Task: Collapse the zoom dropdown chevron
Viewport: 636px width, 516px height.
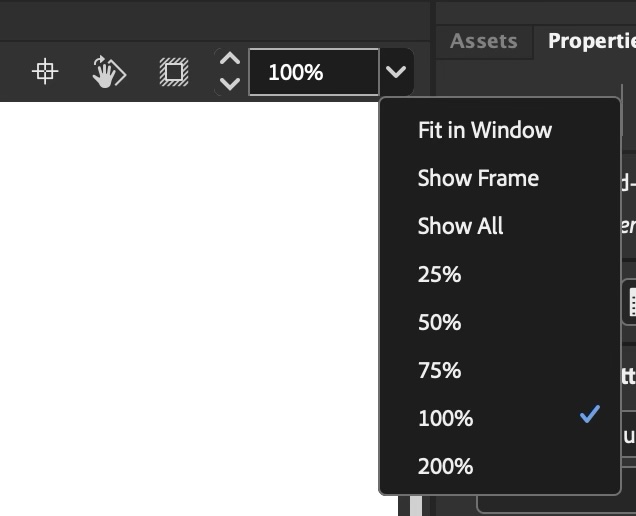Action: pos(396,72)
